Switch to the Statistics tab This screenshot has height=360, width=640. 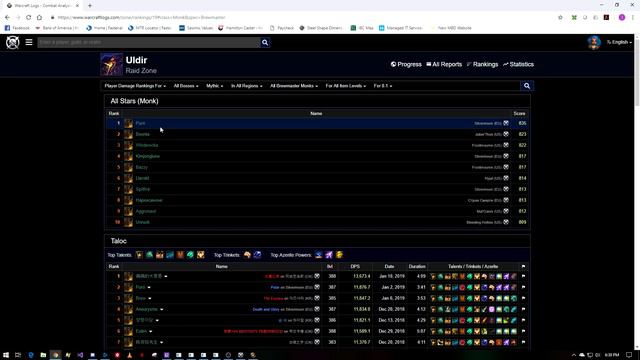(518, 64)
